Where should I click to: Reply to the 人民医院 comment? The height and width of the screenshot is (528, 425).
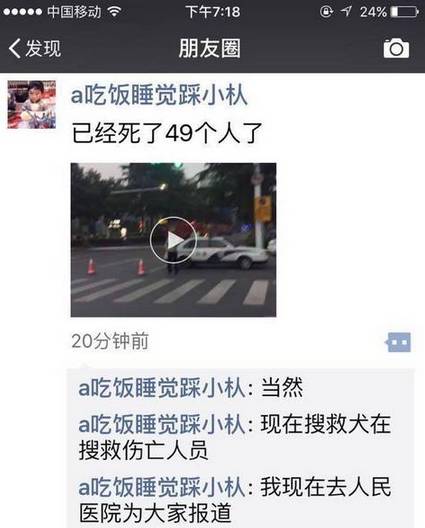(x=235, y=500)
